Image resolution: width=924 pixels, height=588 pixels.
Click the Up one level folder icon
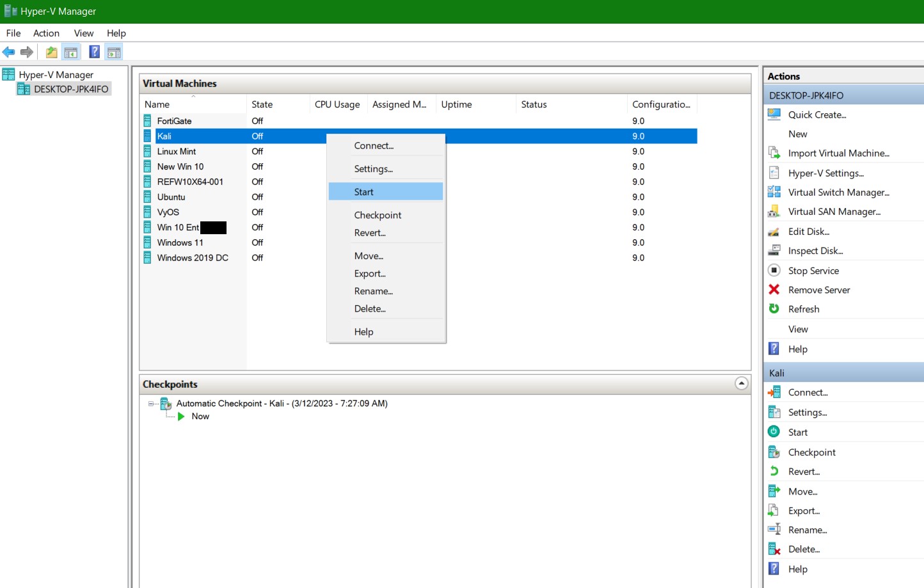[x=52, y=52]
